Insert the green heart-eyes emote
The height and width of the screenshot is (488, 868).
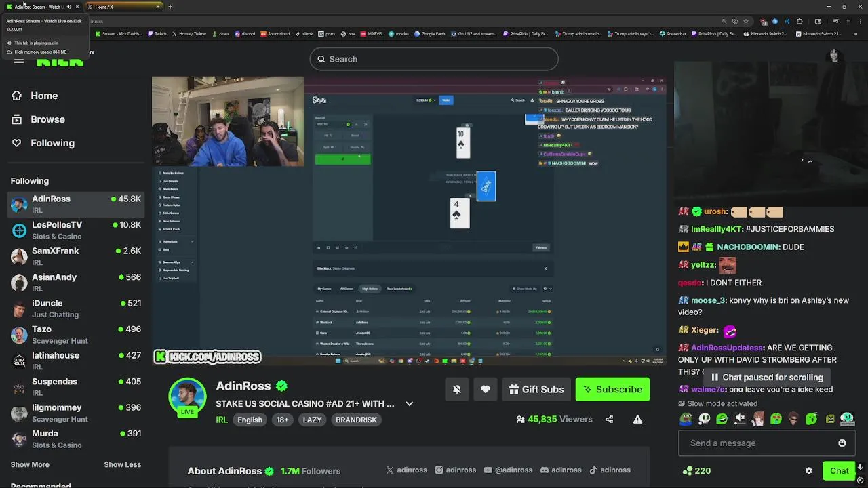pyautogui.click(x=776, y=420)
